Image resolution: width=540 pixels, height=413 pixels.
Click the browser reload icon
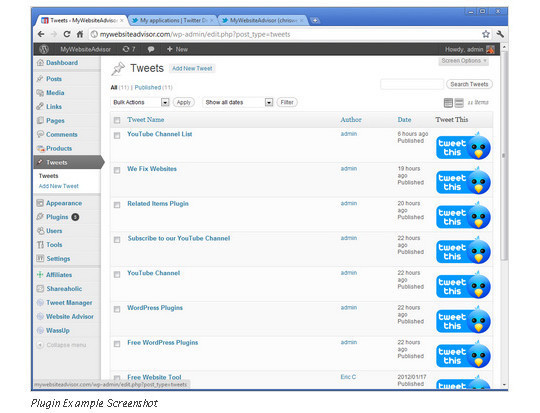pos(66,34)
